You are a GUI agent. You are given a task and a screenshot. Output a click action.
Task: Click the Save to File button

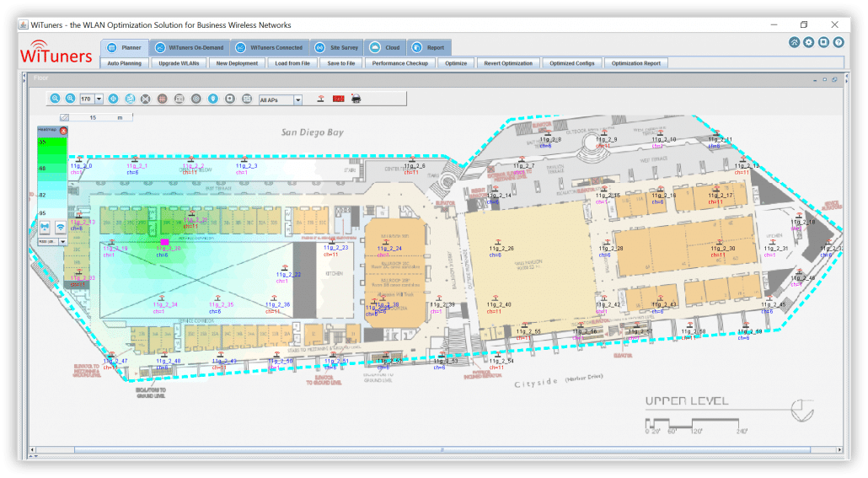(341, 63)
